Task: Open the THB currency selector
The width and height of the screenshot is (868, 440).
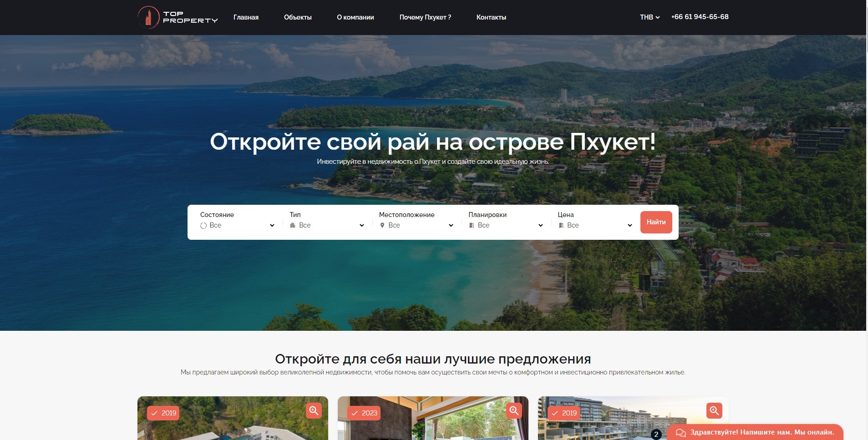Action: [650, 17]
